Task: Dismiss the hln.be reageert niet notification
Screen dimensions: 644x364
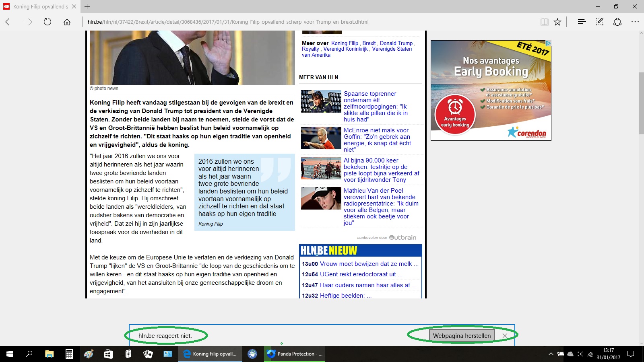Action: [x=505, y=336]
